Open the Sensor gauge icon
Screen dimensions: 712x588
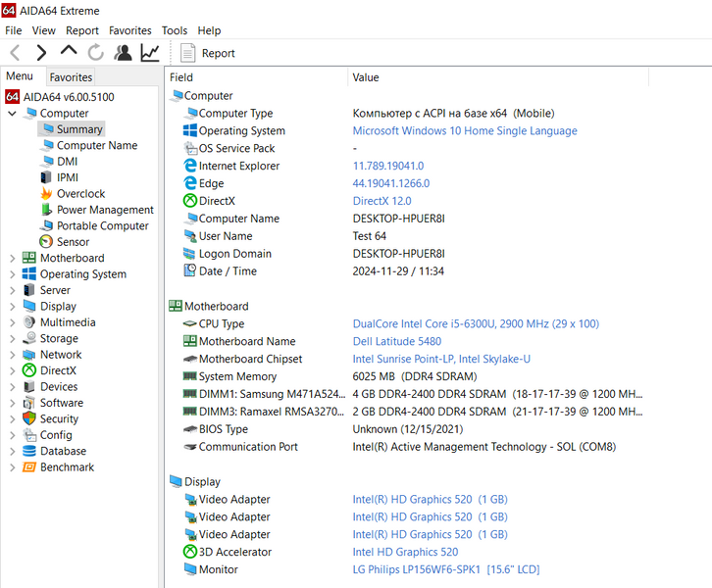46,241
